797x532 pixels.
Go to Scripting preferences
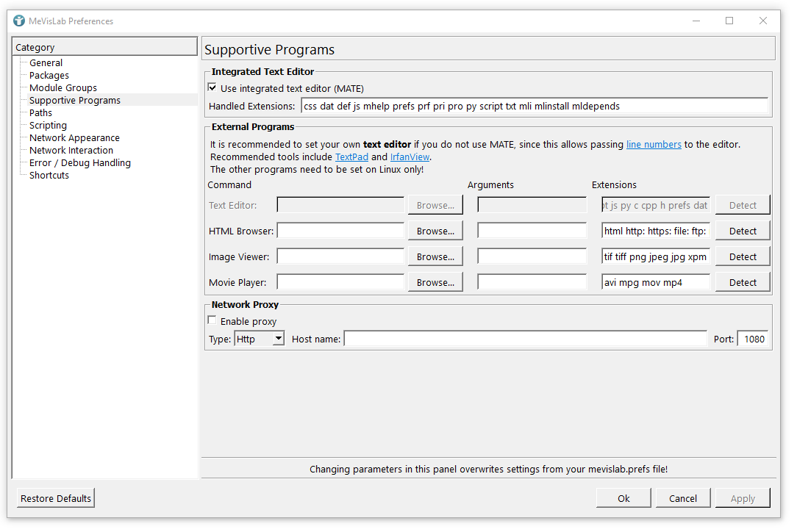click(48, 126)
